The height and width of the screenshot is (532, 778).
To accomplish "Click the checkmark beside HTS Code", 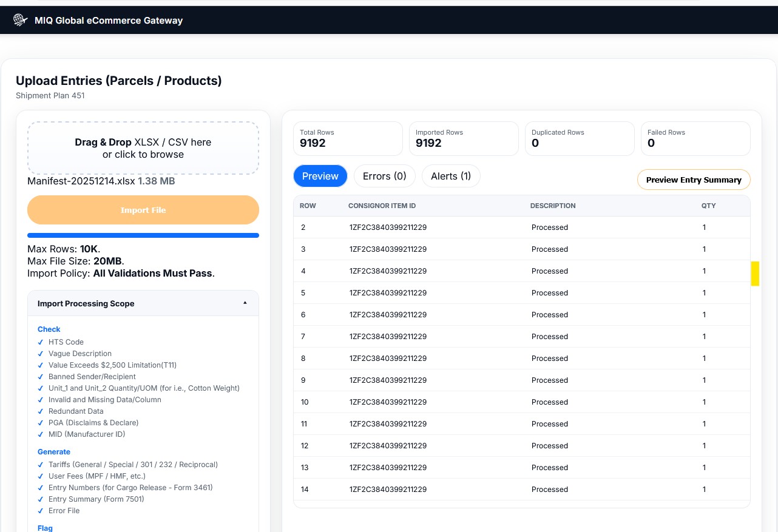I will 40,342.
